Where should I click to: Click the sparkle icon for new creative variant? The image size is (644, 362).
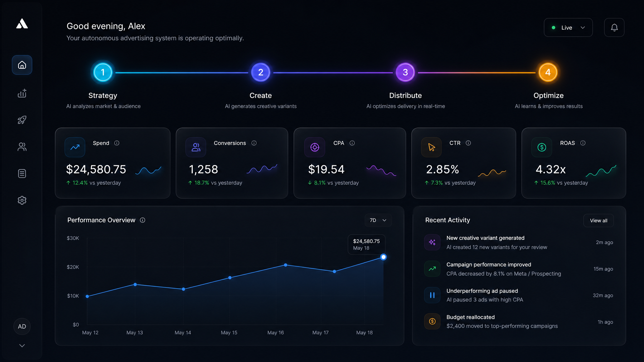click(x=432, y=242)
